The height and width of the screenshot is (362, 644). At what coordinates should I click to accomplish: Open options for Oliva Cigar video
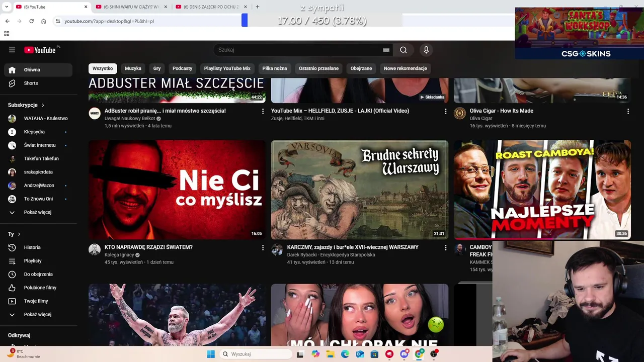628,111
